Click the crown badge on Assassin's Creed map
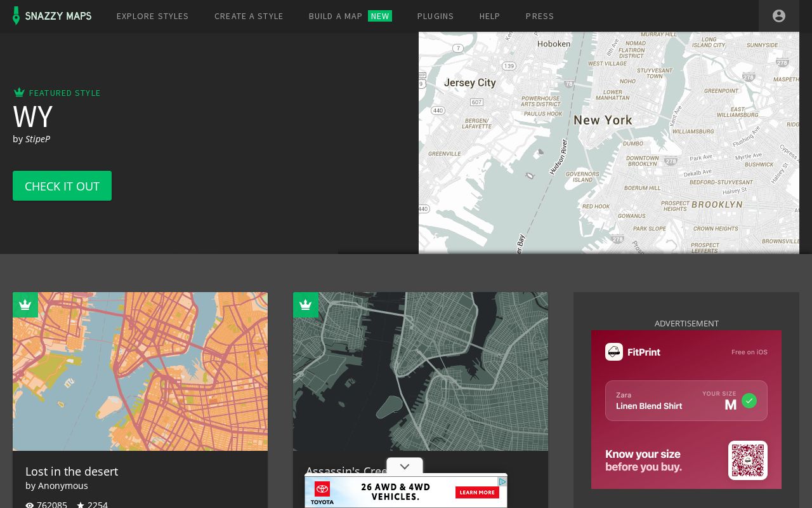The height and width of the screenshot is (508, 812). [306, 305]
